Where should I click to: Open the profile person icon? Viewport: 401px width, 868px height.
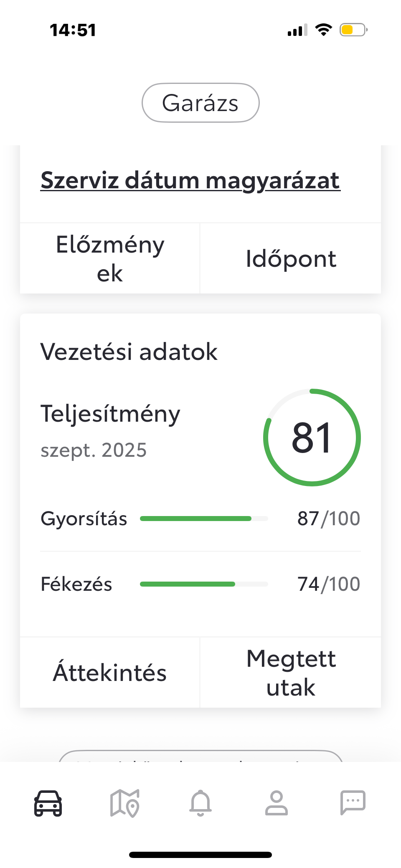pos(277,803)
